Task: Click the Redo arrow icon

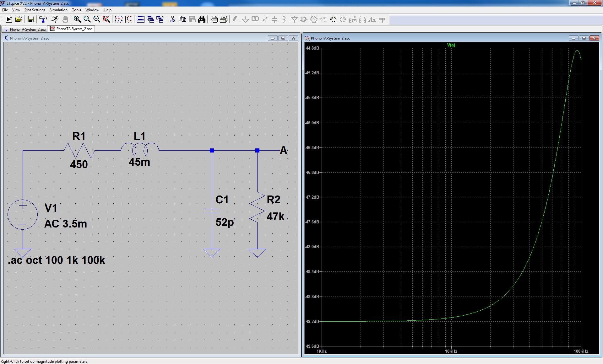Action: [343, 19]
